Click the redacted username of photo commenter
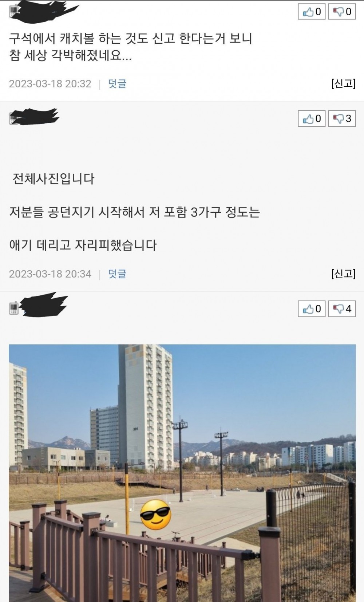 [44, 305]
